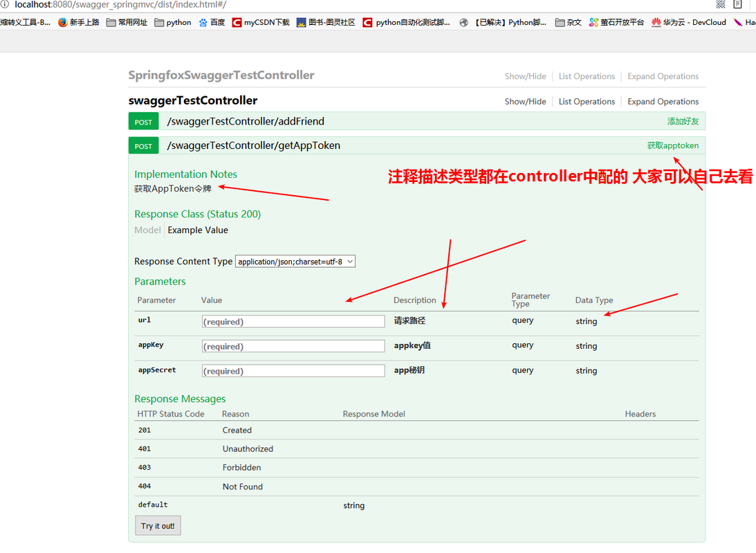Click the Not Found reason text
The height and width of the screenshot is (553, 756).
pyautogui.click(x=243, y=487)
